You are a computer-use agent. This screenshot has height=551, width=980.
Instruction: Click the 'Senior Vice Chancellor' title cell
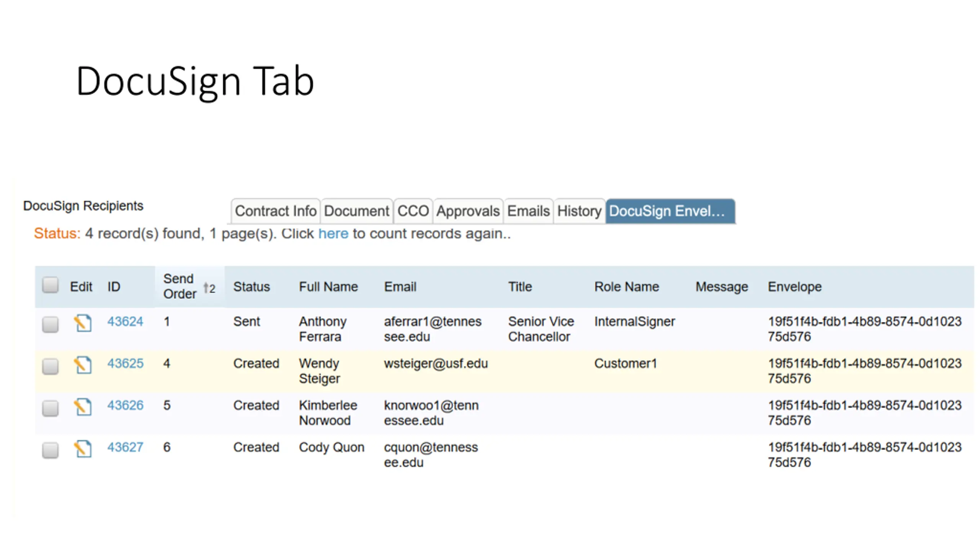coord(541,329)
